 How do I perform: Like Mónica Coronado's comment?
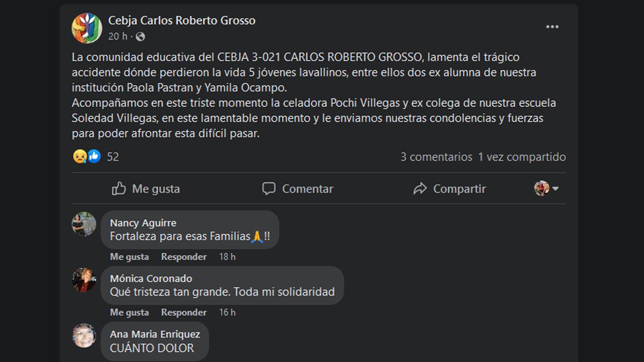click(x=129, y=312)
